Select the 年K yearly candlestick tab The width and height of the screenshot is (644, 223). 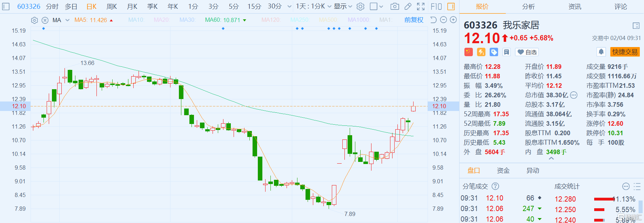(x=173, y=6)
